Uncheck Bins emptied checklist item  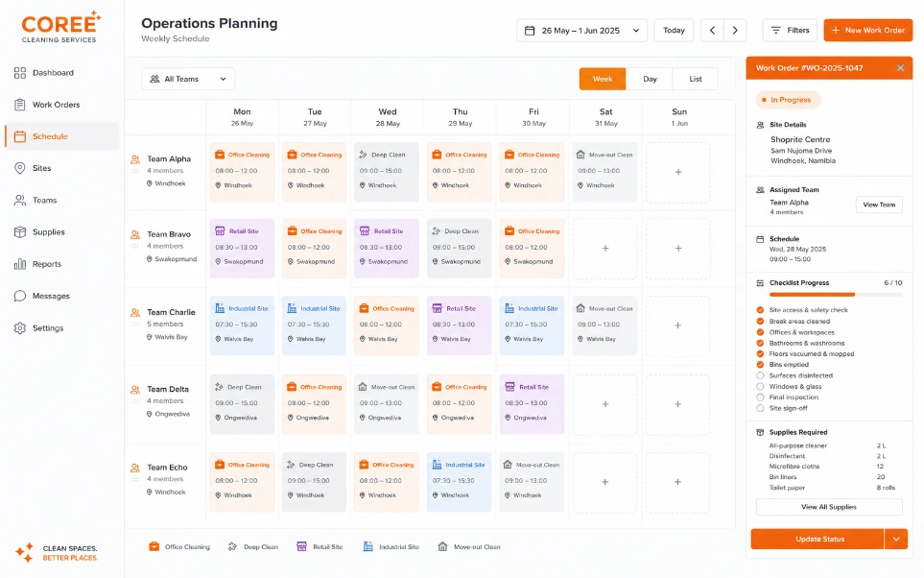[x=760, y=365]
